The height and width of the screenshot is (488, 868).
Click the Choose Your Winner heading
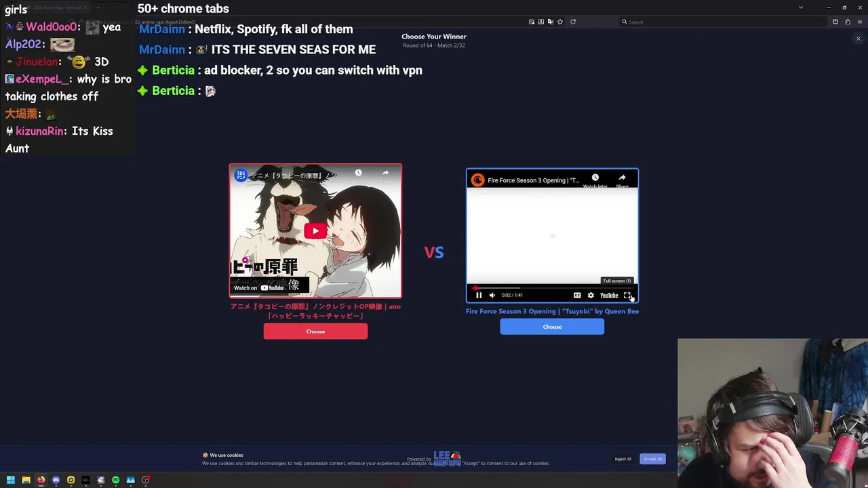[x=434, y=37]
